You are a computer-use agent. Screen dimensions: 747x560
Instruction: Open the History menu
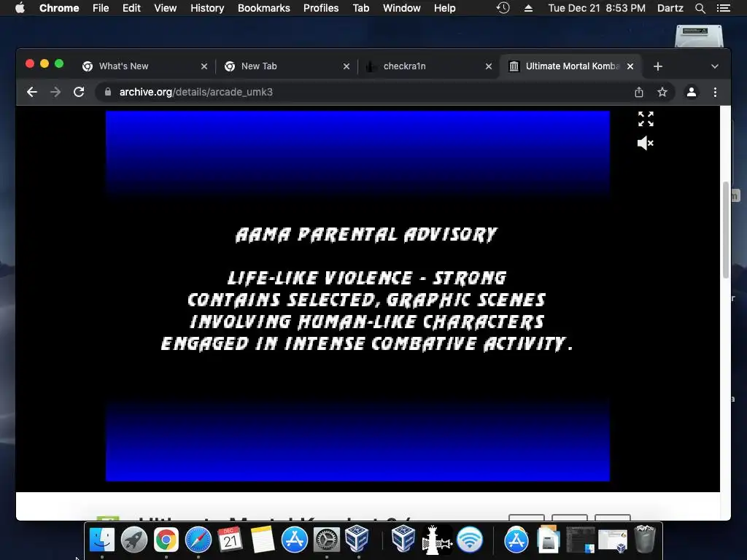[207, 8]
